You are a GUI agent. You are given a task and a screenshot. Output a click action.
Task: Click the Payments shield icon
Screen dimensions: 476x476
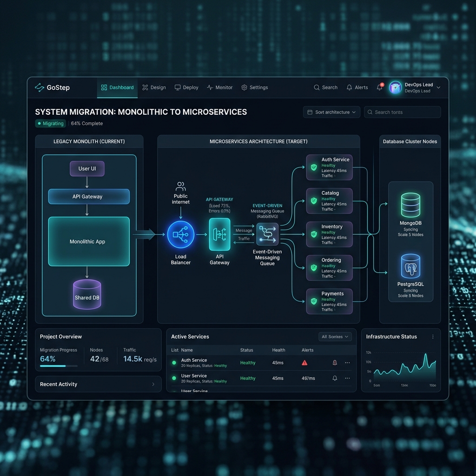(x=314, y=301)
